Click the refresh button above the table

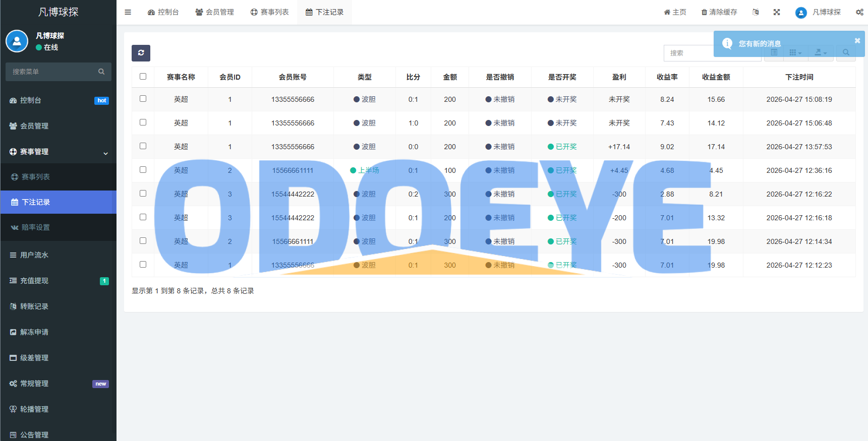(x=141, y=53)
